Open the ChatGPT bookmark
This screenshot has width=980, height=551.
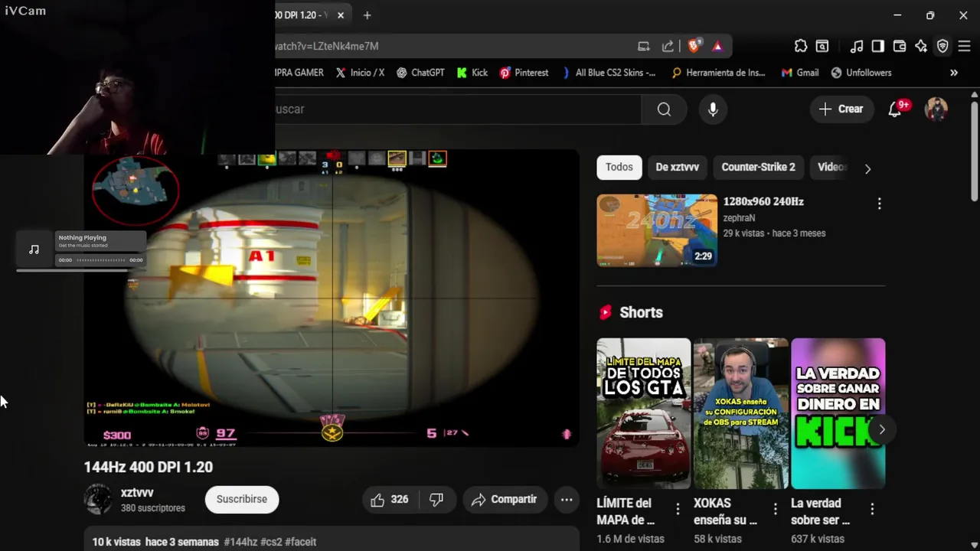pos(420,73)
